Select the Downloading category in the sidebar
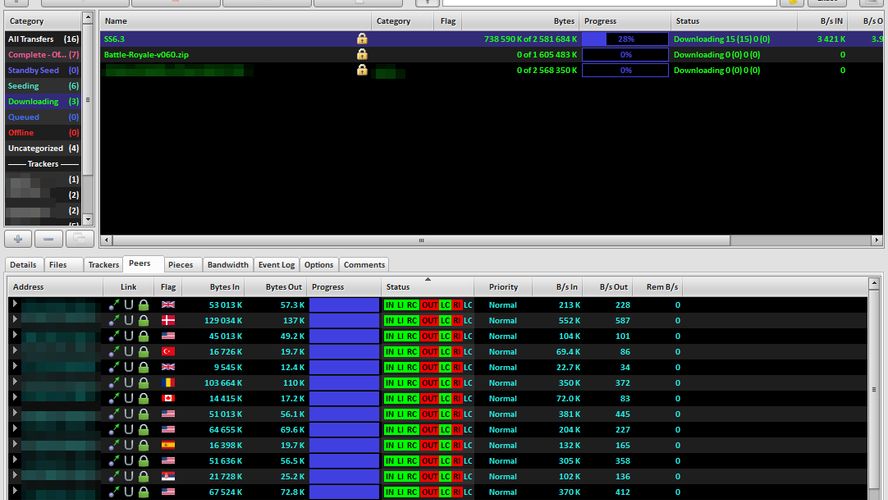 [x=33, y=102]
